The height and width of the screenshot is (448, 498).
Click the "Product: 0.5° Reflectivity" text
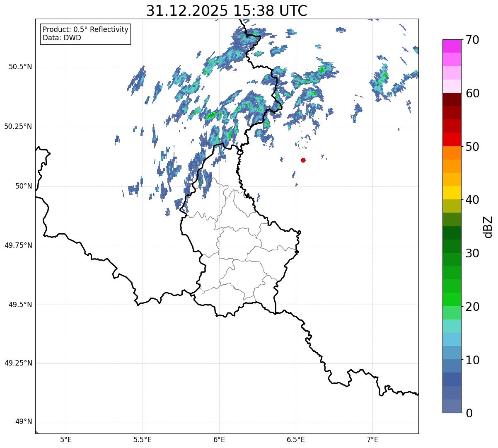click(x=85, y=30)
